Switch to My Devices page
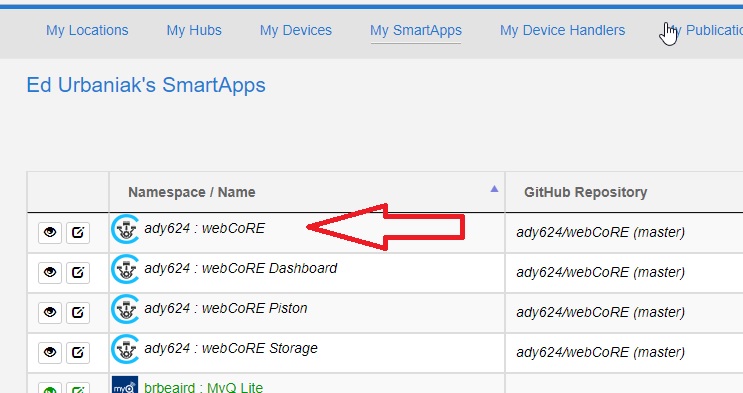743x393 pixels. tap(296, 30)
